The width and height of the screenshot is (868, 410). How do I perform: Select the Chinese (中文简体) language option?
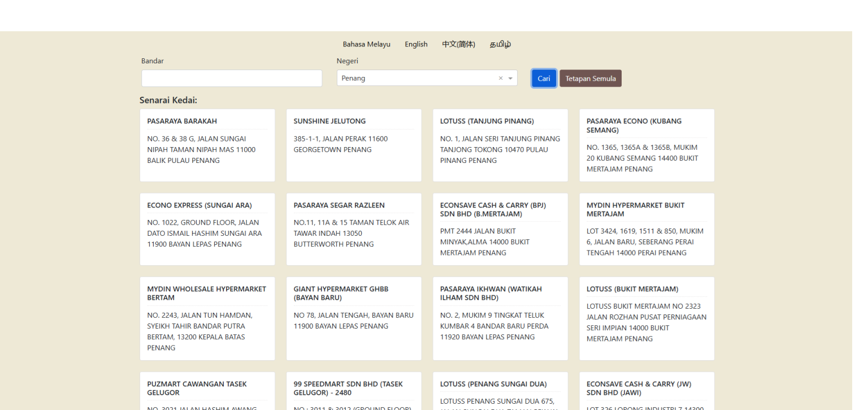pyautogui.click(x=458, y=44)
